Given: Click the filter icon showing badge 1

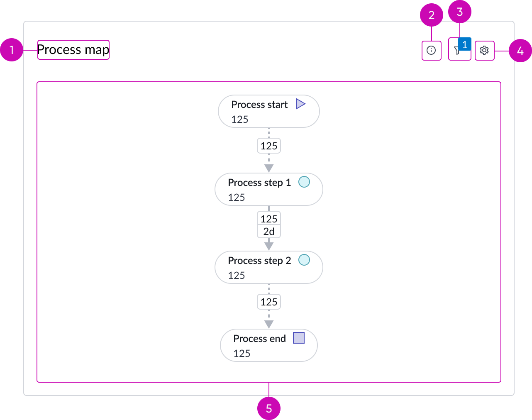Looking at the screenshot, I should [x=458, y=52].
